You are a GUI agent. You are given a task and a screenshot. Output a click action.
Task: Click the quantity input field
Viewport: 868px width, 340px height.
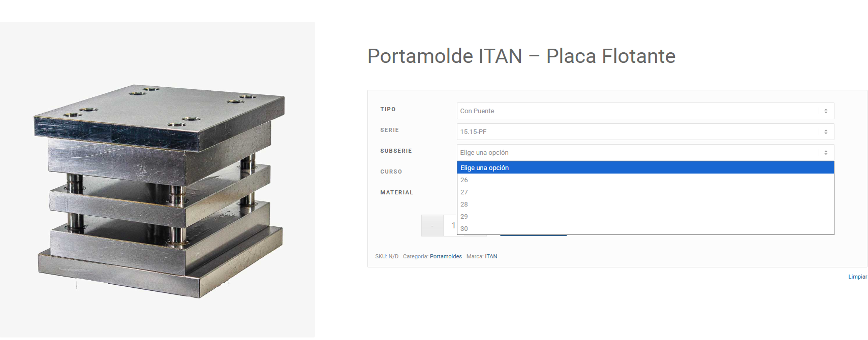click(x=451, y=226)
